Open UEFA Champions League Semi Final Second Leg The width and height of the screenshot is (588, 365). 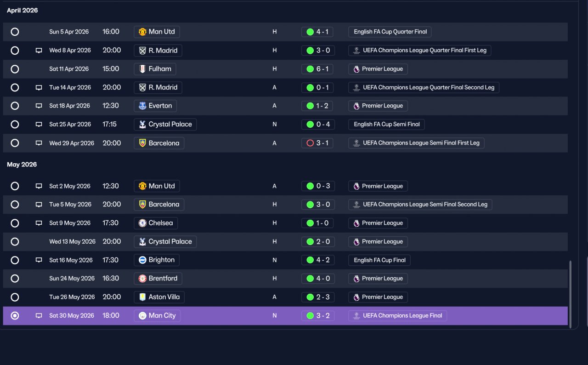(420, 205)
